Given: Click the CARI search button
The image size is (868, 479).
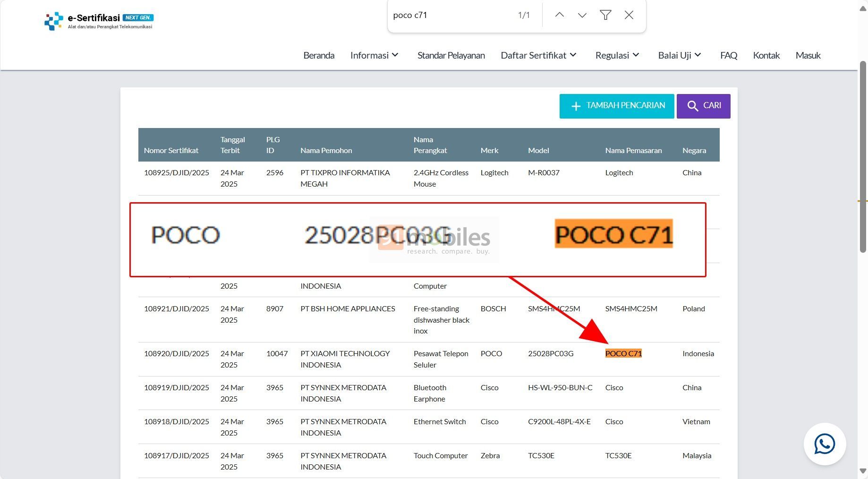Looking at the screenshot, I should click(703, 106).
